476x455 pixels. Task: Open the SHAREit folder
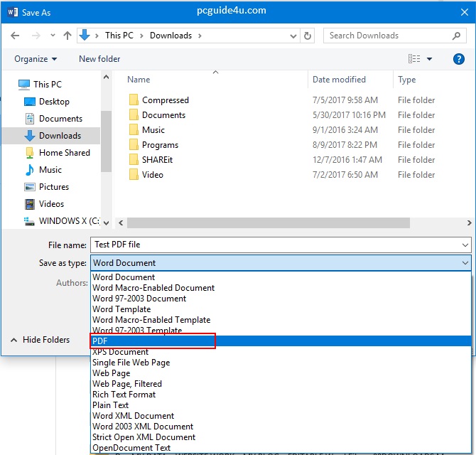tap(157, 160)
